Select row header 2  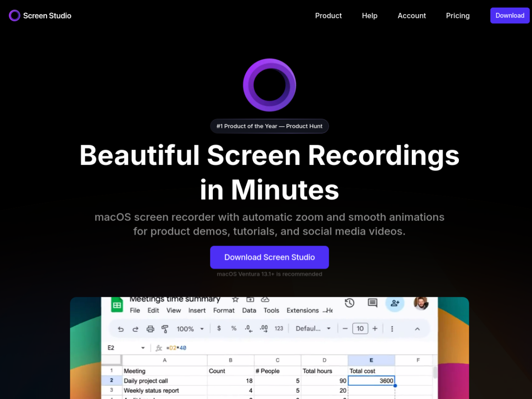(x=111, y=380)
